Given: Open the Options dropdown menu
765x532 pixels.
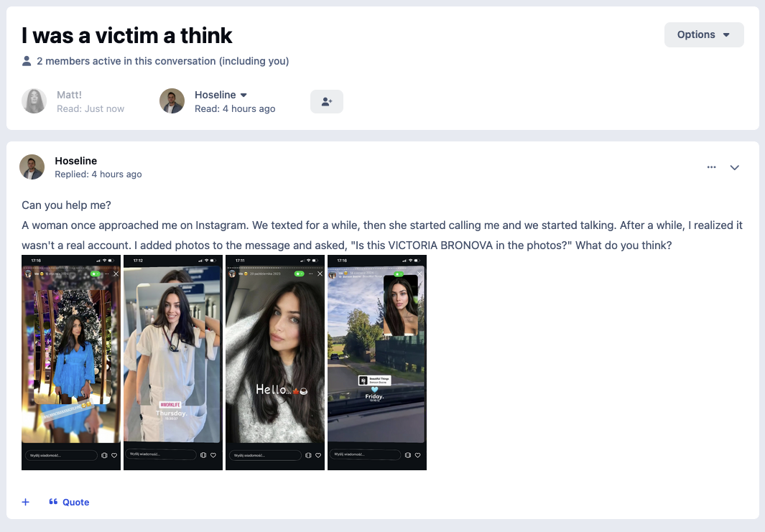Looking at the screenshot, I should (x=703, y=34).
